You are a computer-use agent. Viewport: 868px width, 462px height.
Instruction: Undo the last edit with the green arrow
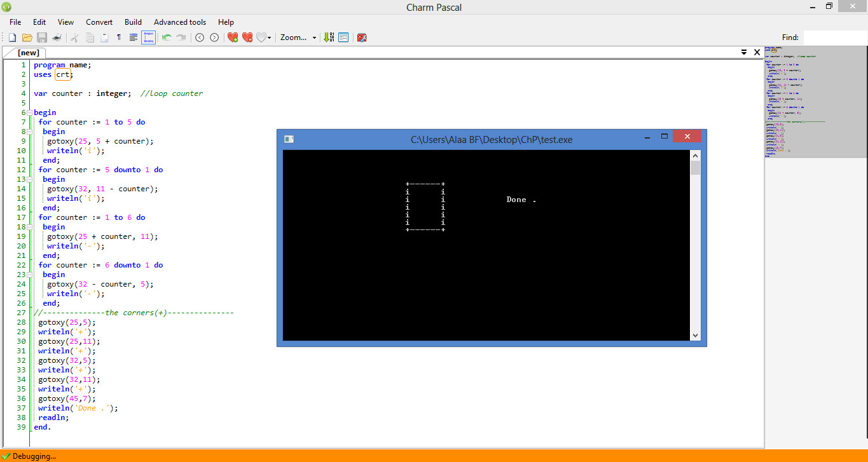[167, 37]
